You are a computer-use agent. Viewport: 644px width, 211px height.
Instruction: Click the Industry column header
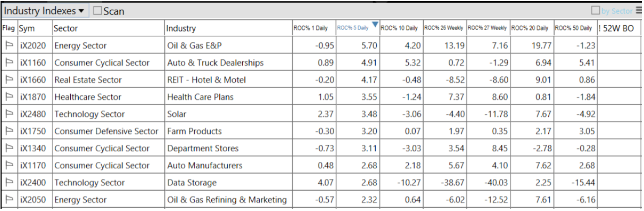click(181, 28)
